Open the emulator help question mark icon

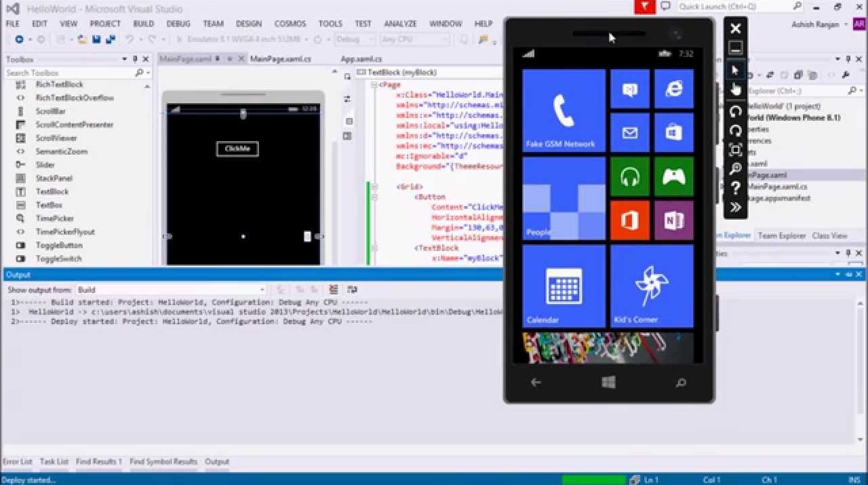pyautogui.click(x=735, y=189)
